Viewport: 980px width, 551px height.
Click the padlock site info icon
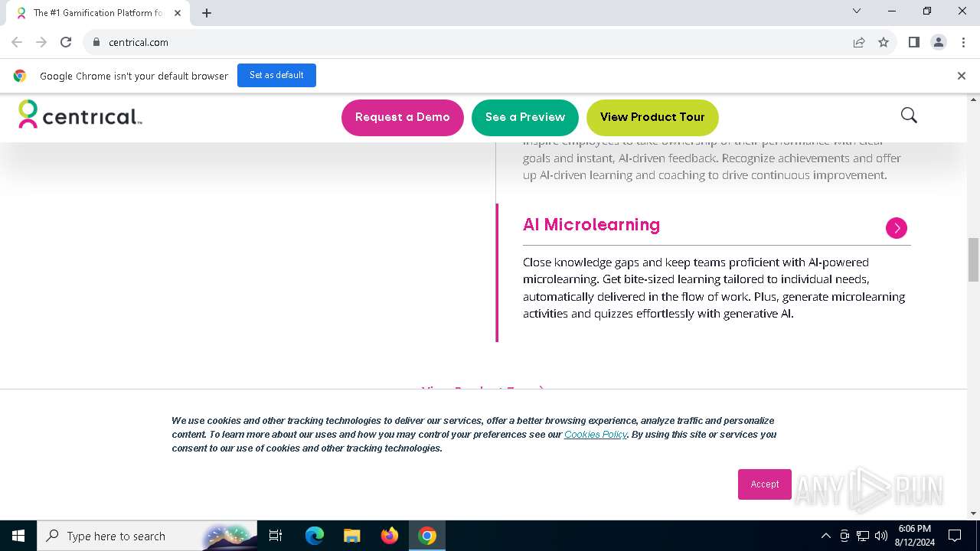click(x=96, y=42)
